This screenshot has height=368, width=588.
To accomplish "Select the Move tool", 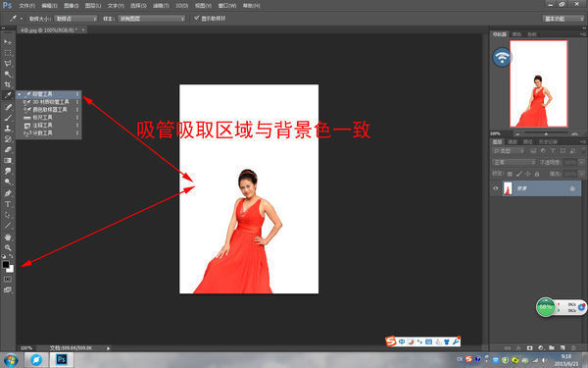I will [8, 41].
